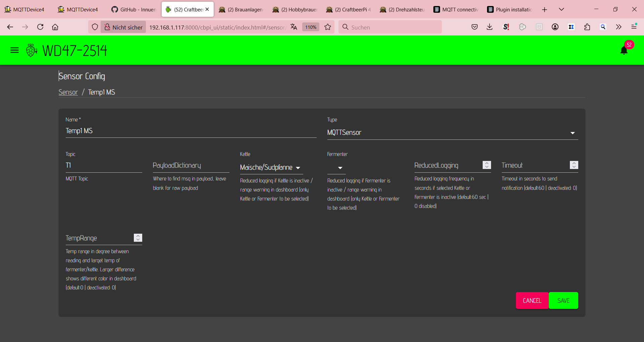Viewport: 644px width, 342px height.
Task: Switch to MQTT connectivity browser tab
Action: pyautogui.click(x=456, y=9)
